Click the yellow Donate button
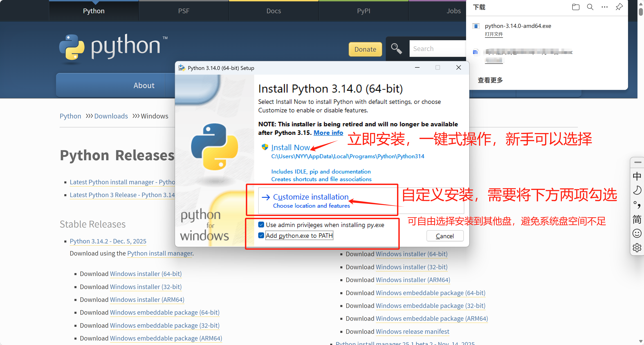 [x=365, y=49]
